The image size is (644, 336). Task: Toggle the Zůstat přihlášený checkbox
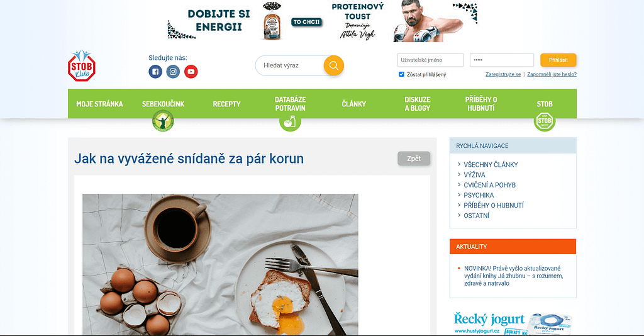(401, 74)
